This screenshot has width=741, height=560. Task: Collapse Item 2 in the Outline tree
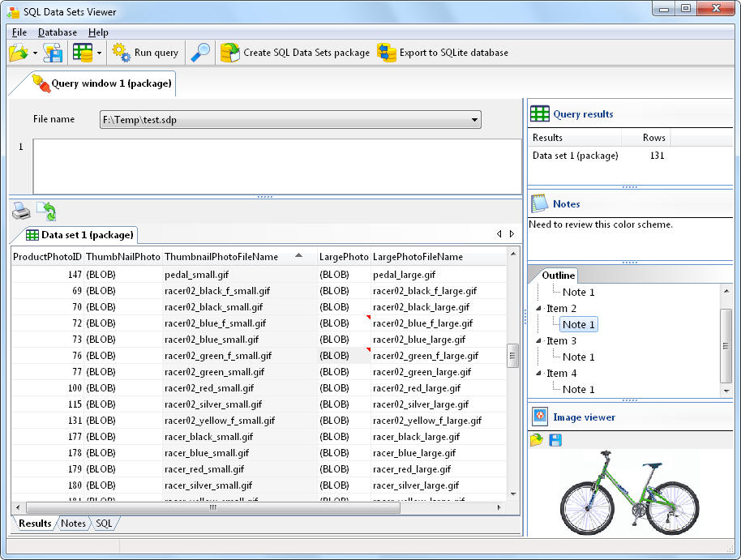[539, 308]
